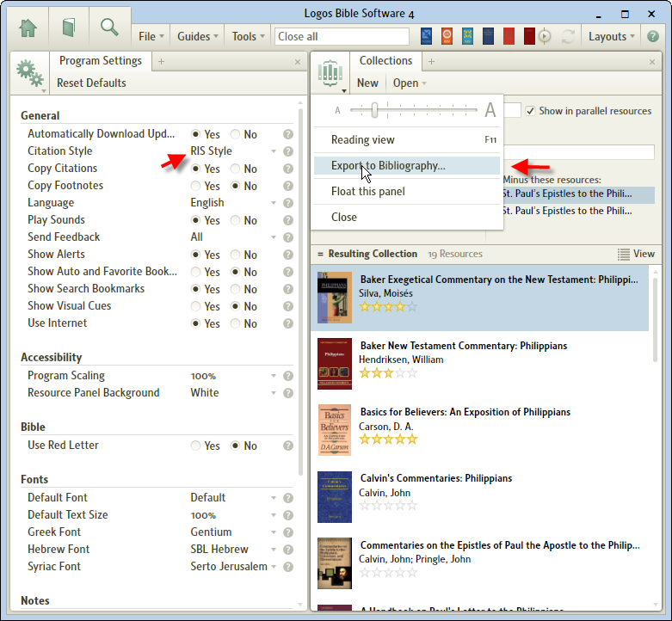The image size is (672, 621).
Task: Close the Collections panel
Action: 652,62
